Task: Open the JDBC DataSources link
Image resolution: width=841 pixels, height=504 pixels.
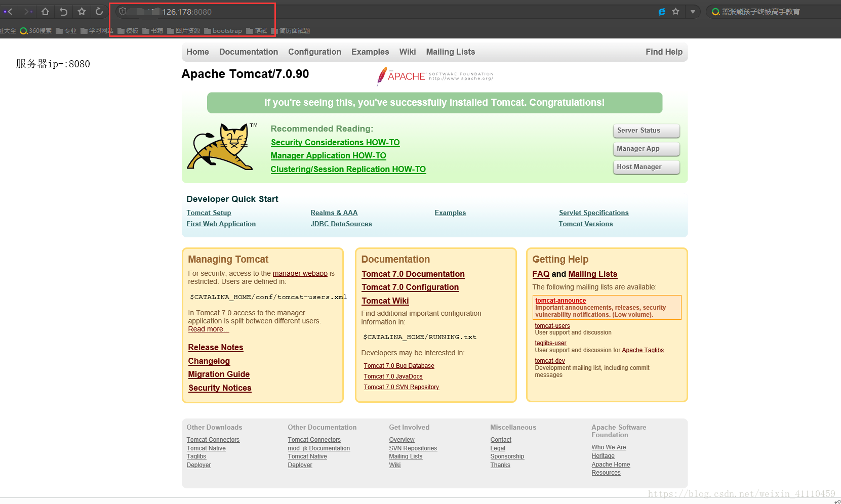Action: click(x=341, y=224)
